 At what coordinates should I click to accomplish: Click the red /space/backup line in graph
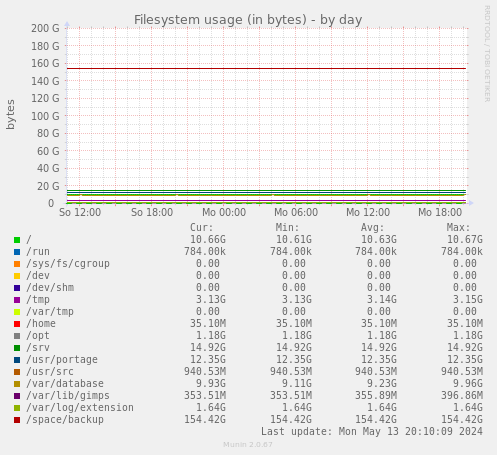point(266,68)
